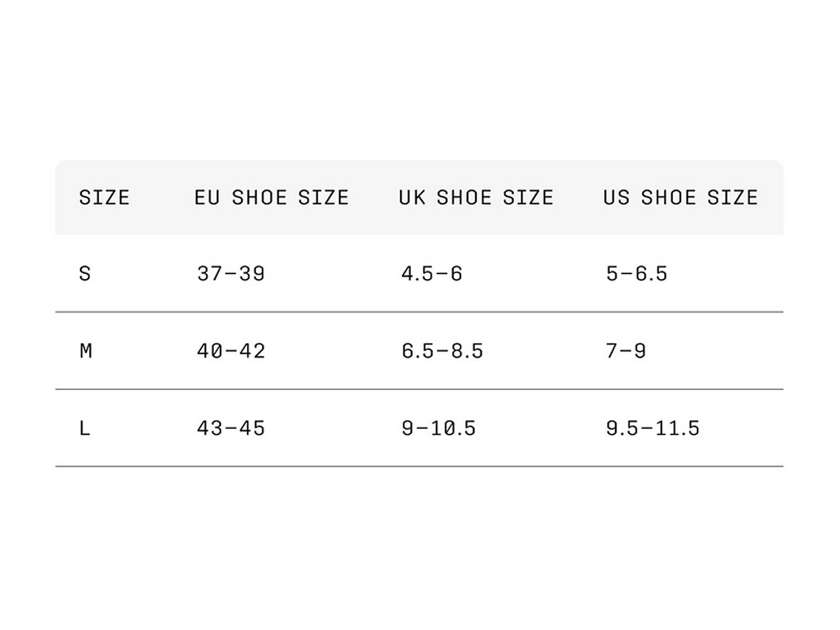This screenshot has width=840, height=630.
Task: Click the UK 9–10.5 value
Action: [x=438, y=428]
